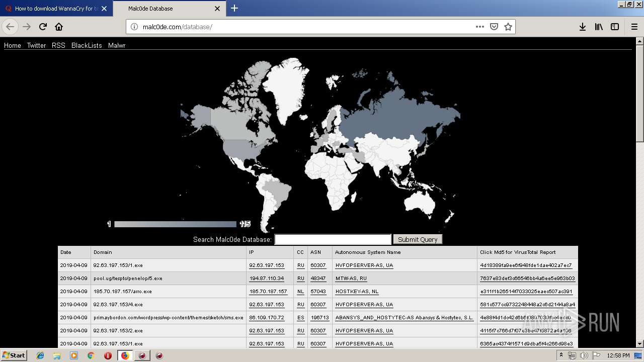Select domain text pool.ug/tespto/penelop/5.exe

(128, 278)
